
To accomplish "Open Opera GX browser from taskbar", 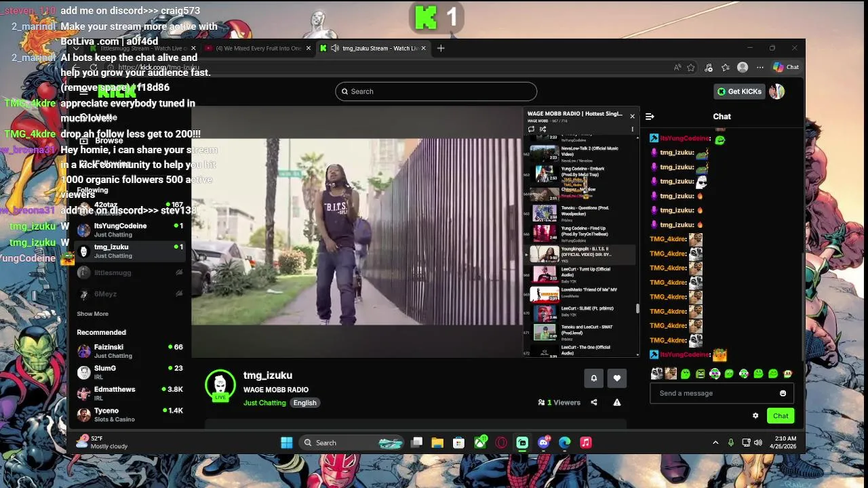I will pos(501,443).
